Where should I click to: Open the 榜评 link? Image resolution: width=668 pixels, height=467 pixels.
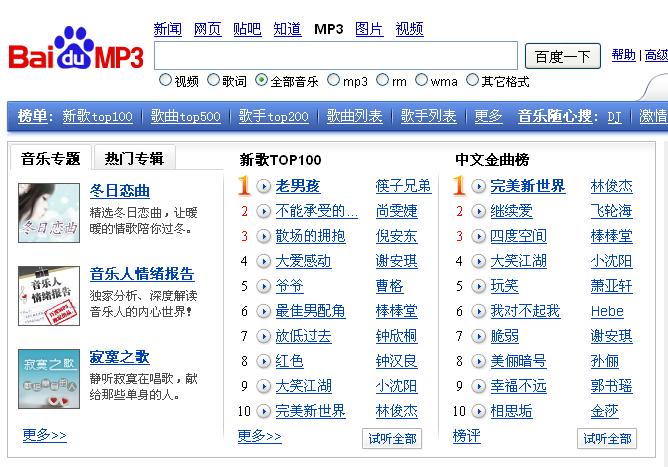click(x=466, y=436)
